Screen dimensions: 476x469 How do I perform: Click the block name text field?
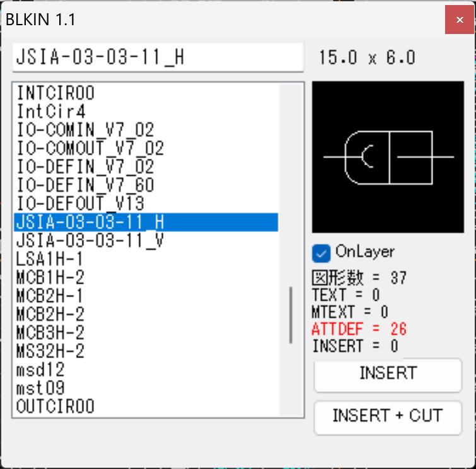(158, 57)
